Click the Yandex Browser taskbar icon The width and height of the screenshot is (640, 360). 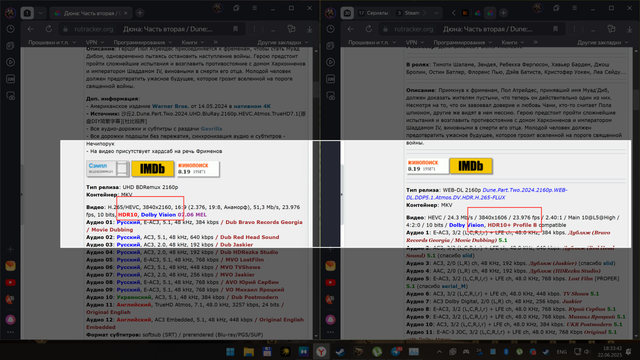click(322, 351)
